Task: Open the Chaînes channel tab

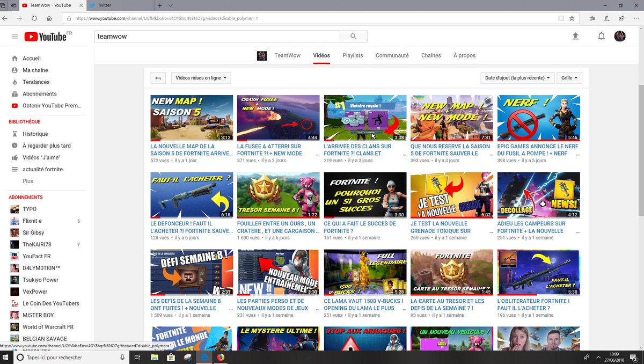Action: point(431,55)
